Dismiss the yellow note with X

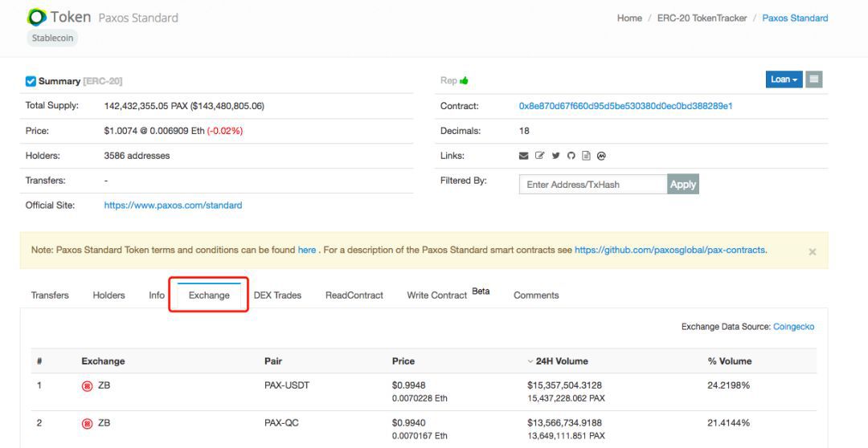tap(812, 251)
